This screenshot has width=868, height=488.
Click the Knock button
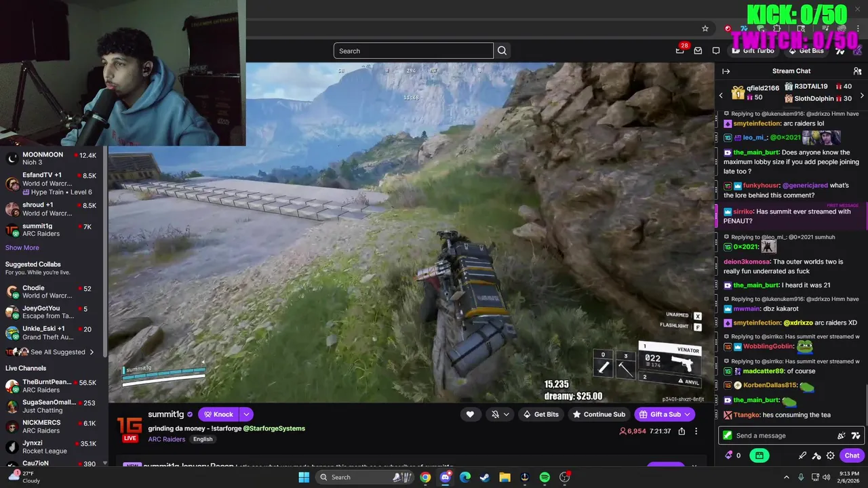(x=218, y=414)
